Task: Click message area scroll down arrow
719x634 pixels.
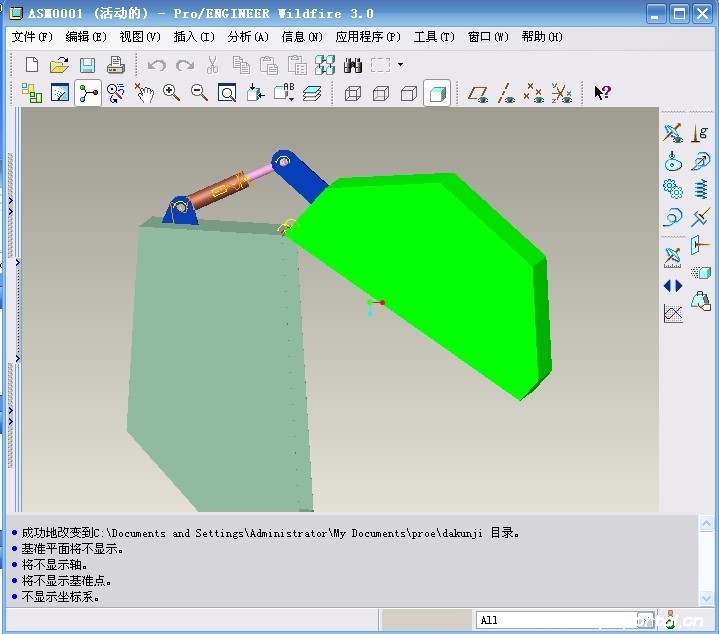Action: [706, 597]
